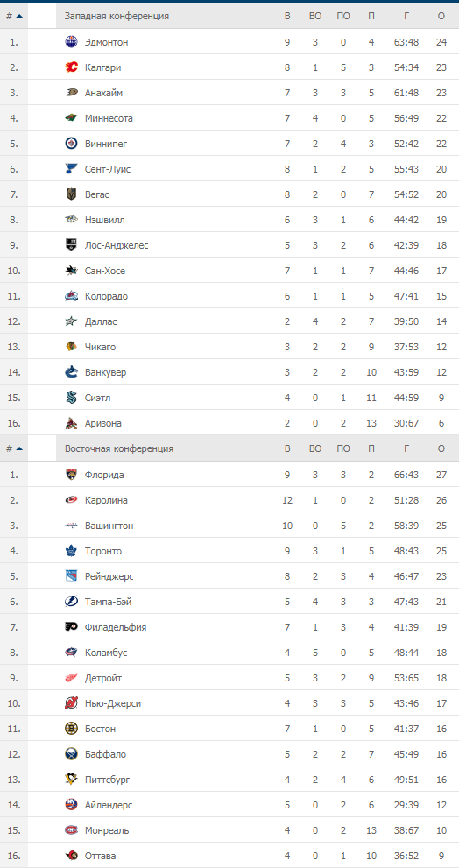Click the Seattle Kraken logo icon
Screen dimensions: 459x868
coord(72,398)
